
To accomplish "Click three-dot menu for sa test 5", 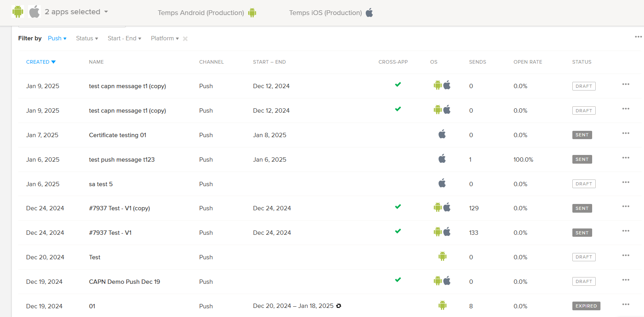I will click(x=625, y=182).
